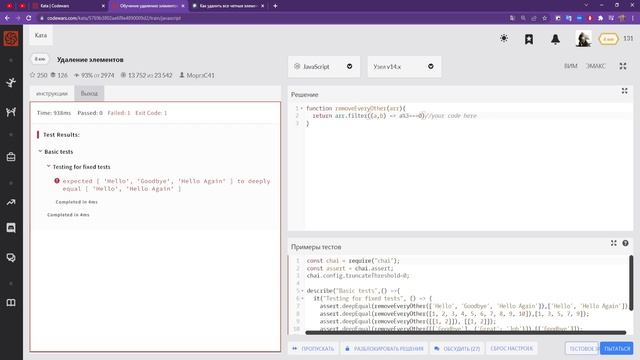
Task: Reload the page
Action: 29,18
